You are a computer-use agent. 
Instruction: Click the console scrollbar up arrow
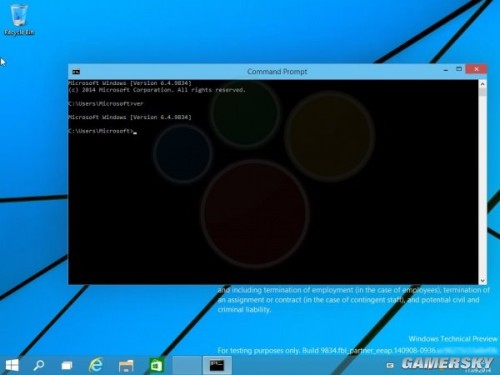point(482,84)
